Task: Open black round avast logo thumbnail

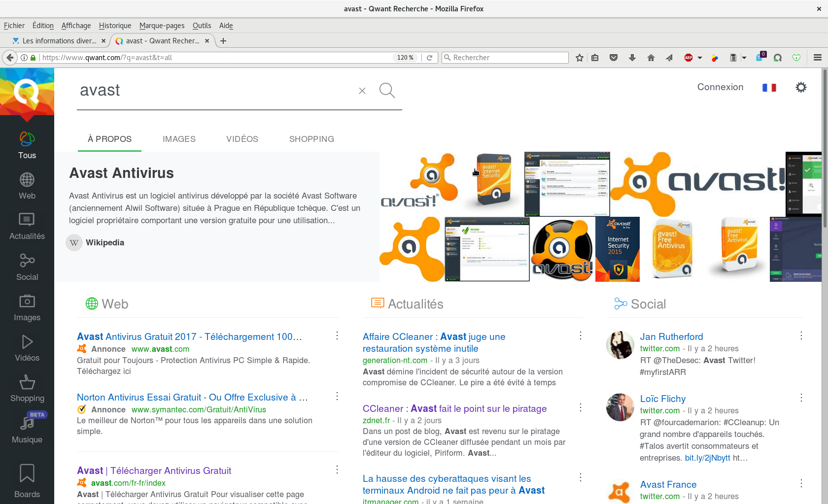Action: [562, 249]
